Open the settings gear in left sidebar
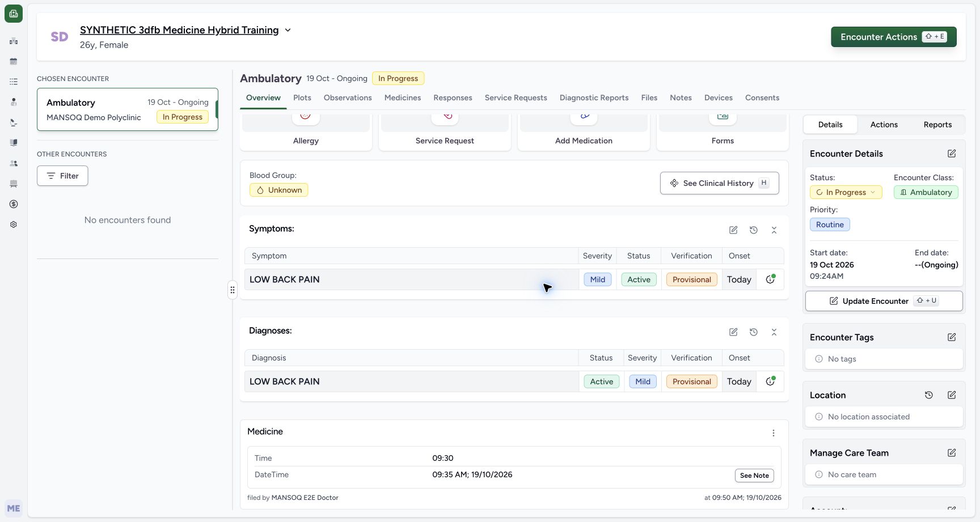980x522 pixels. click(14, 224)
